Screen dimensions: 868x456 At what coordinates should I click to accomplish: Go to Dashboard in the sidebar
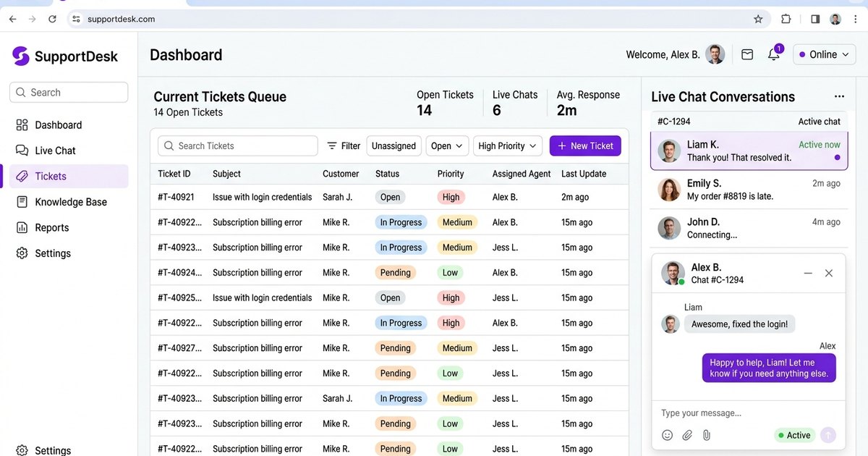69,125
